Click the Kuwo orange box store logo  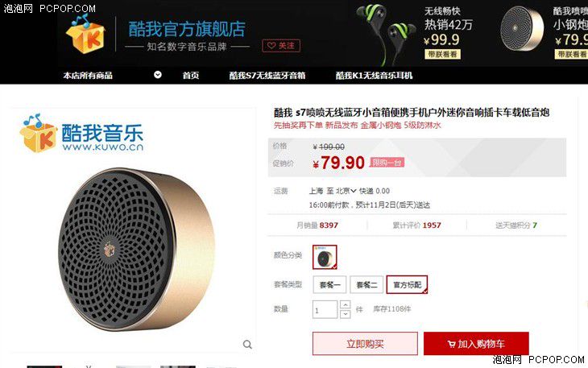[86, 33]
